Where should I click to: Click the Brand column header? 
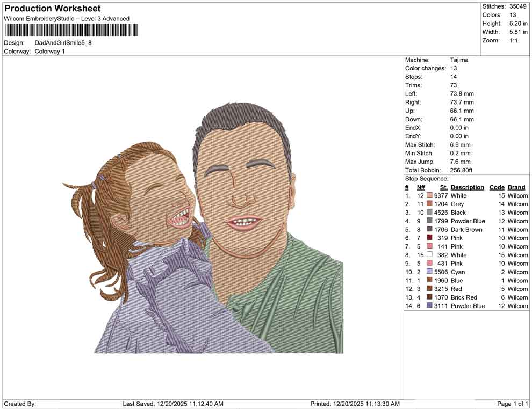click(x=516, y=187)
